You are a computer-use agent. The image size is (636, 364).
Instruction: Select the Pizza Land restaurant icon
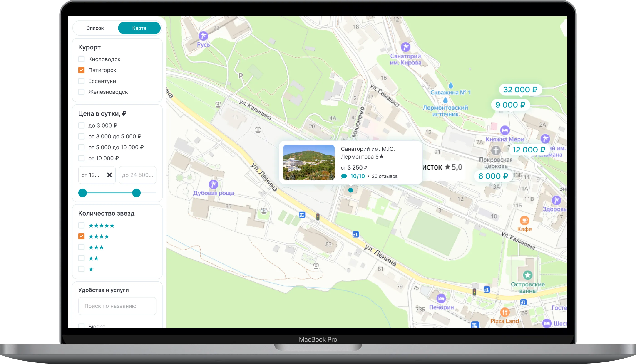(x=505, y=312)
